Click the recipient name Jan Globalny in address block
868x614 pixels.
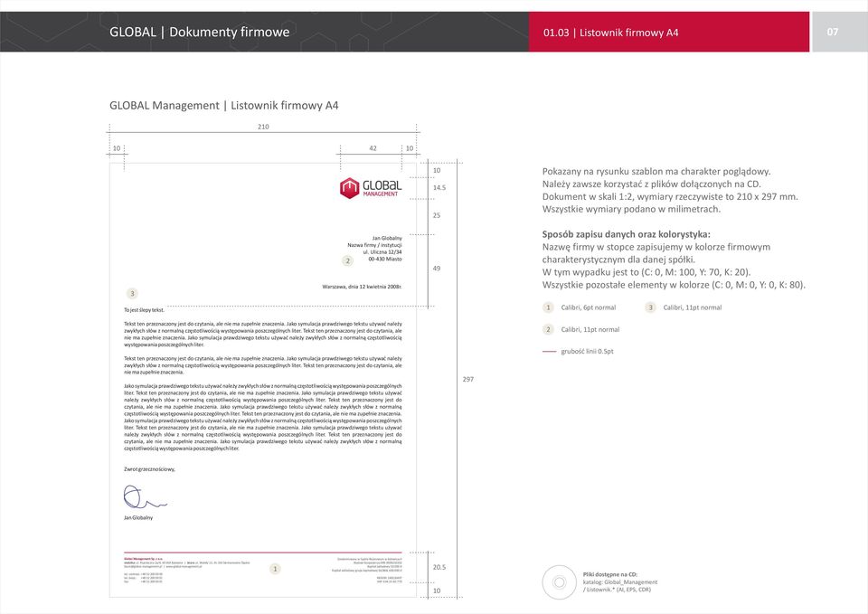[x=387, y=238]
